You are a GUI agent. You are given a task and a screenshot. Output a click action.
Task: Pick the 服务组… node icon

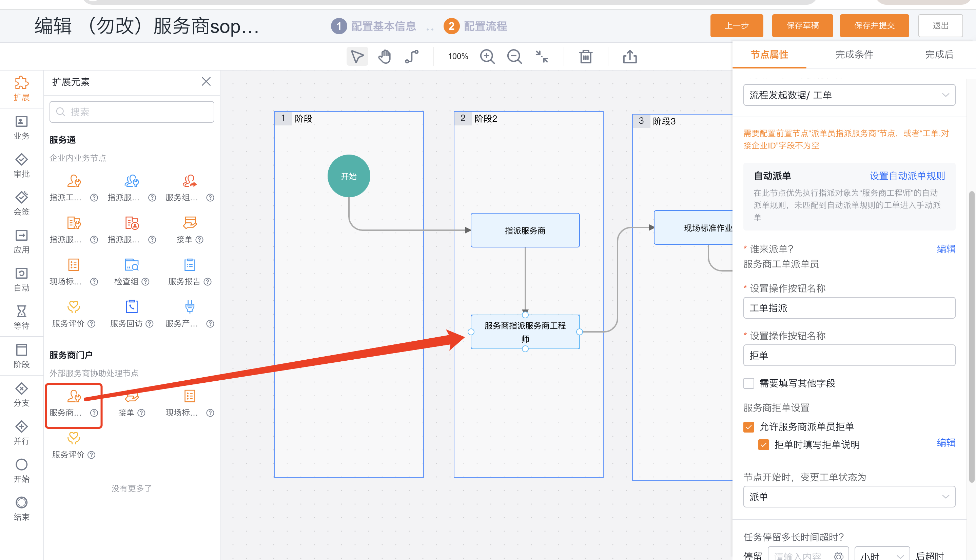click(190, 181)
